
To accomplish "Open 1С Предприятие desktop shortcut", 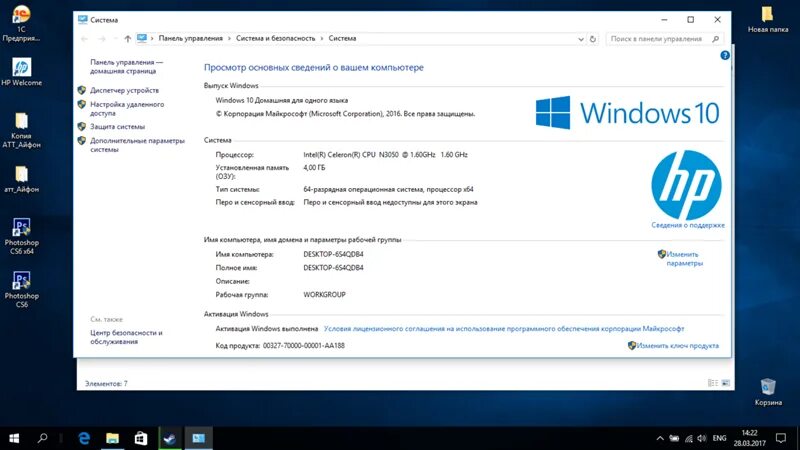I will point(21,24).
